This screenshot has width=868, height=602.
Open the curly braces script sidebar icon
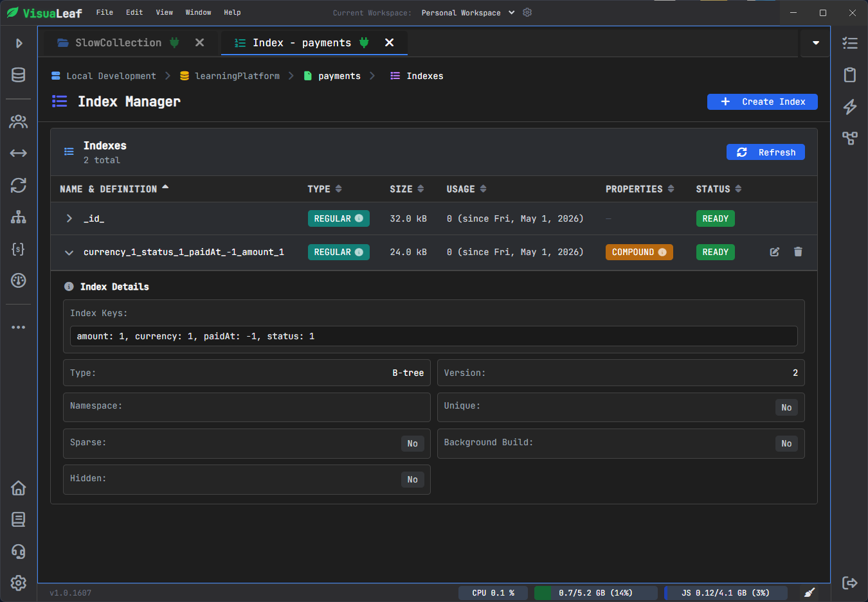(x=19, y=249)
